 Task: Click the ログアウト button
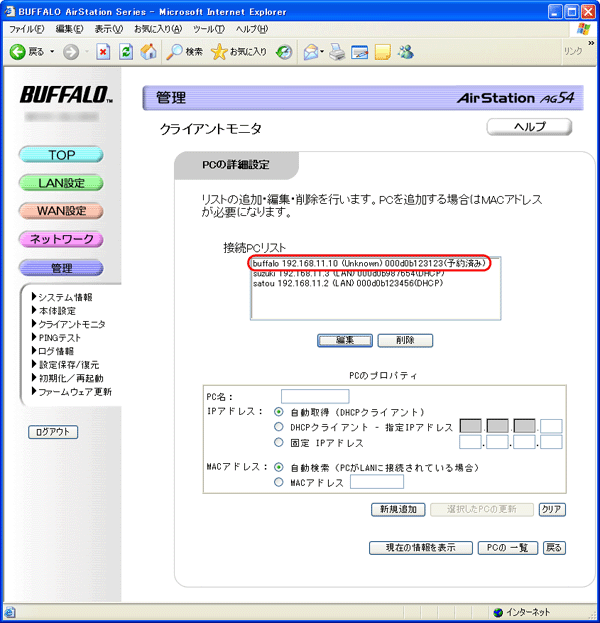tap(53, 432)
